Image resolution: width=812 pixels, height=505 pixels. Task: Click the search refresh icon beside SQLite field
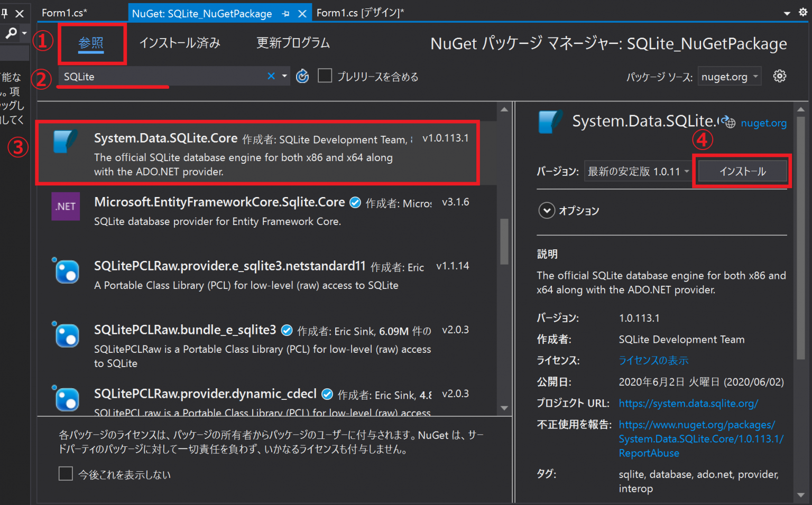302,76
